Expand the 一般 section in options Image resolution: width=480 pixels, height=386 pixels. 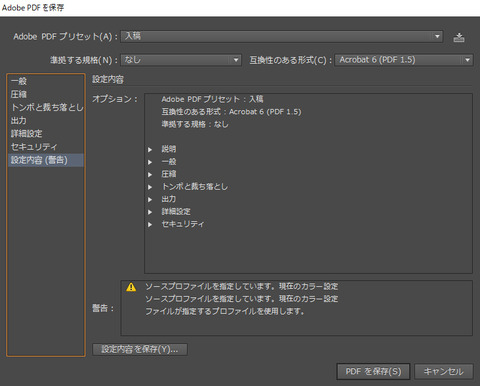(x=150, y=162)
